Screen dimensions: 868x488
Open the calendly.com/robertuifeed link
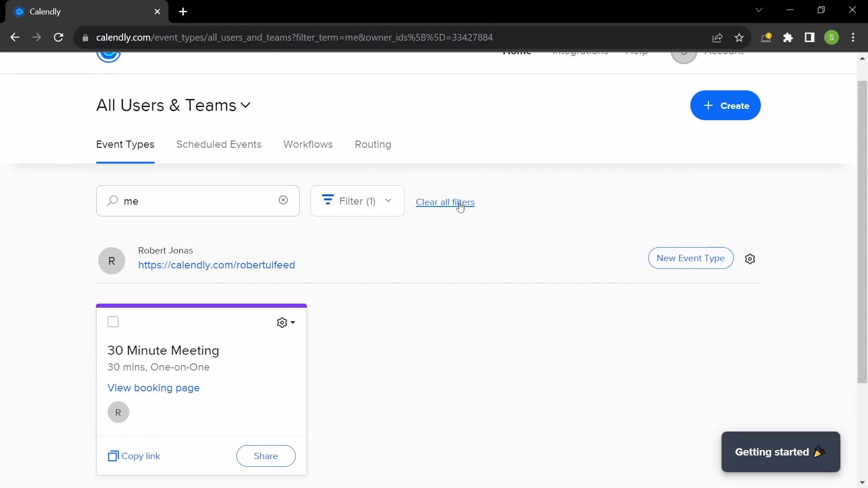tap(217, 265)
